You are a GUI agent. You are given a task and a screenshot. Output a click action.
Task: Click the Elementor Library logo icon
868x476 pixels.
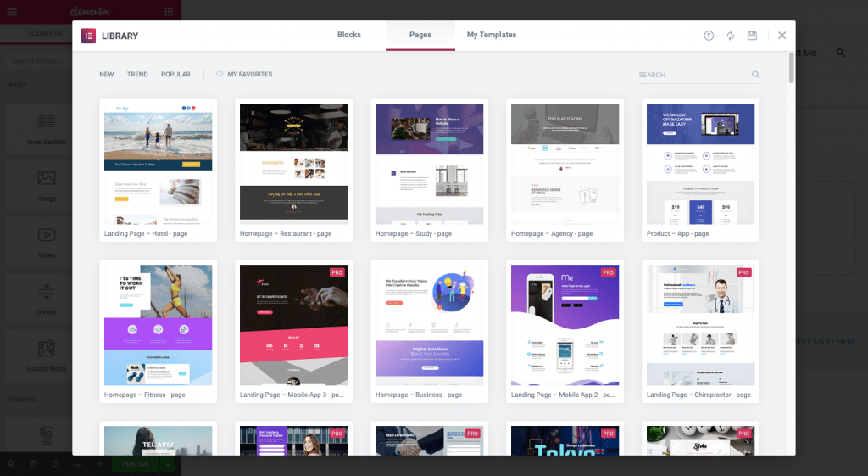(88, 36)
